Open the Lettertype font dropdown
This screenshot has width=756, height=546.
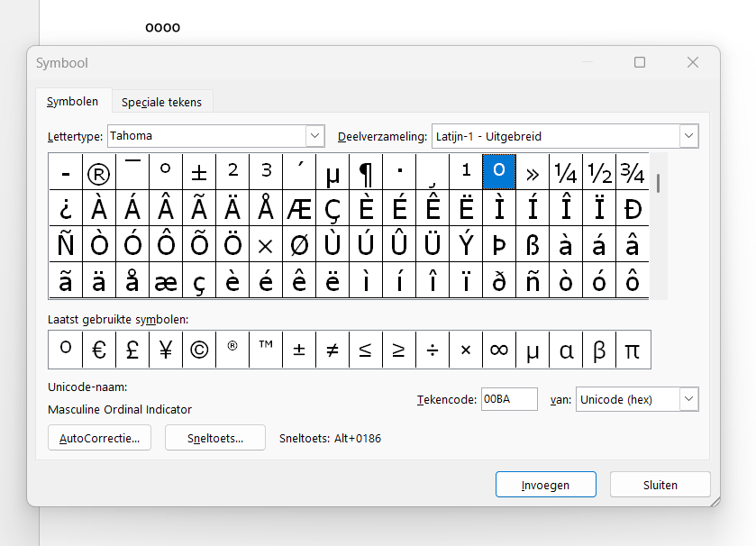[x=314, y=136]
